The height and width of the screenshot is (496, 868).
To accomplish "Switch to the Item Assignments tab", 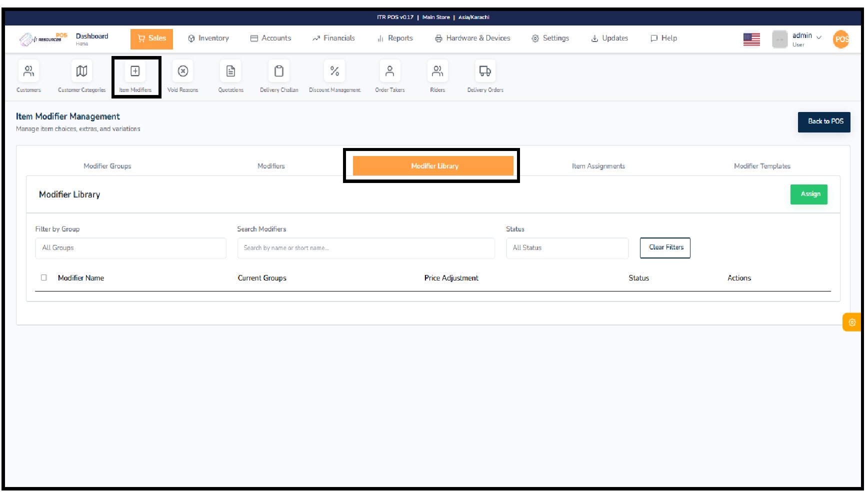I will click(x=598, y=166).
